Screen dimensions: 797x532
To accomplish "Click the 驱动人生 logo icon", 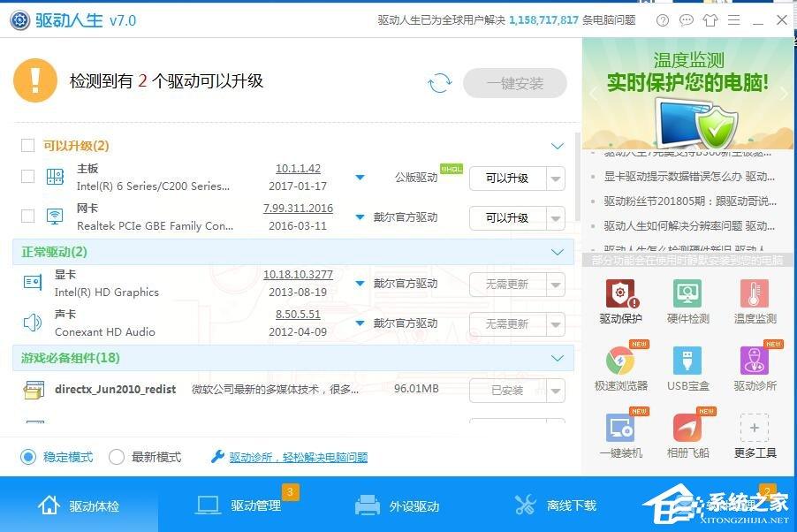I will (19, 20).
